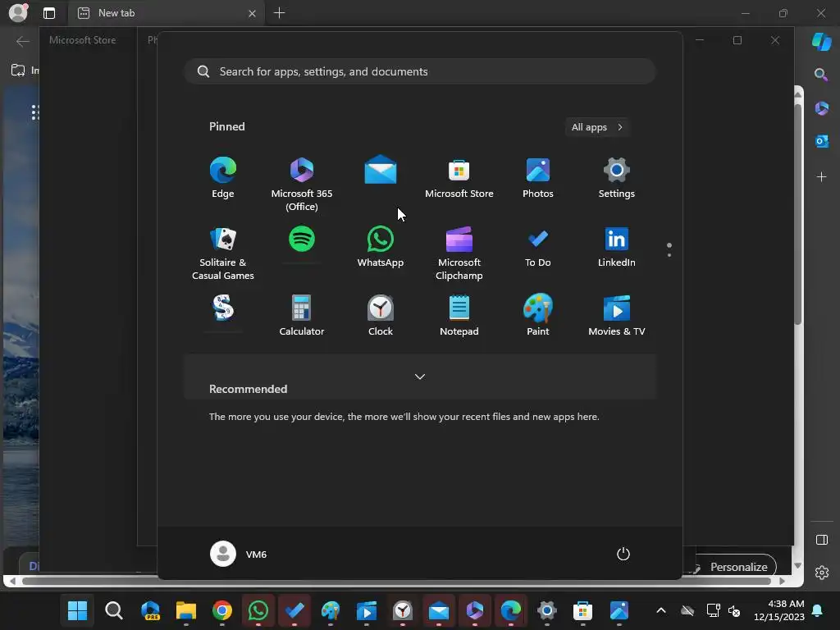Viewport: 840px width, 630px height.
Task: Launch Clock from pinned apps
Action: click(381, 316)
